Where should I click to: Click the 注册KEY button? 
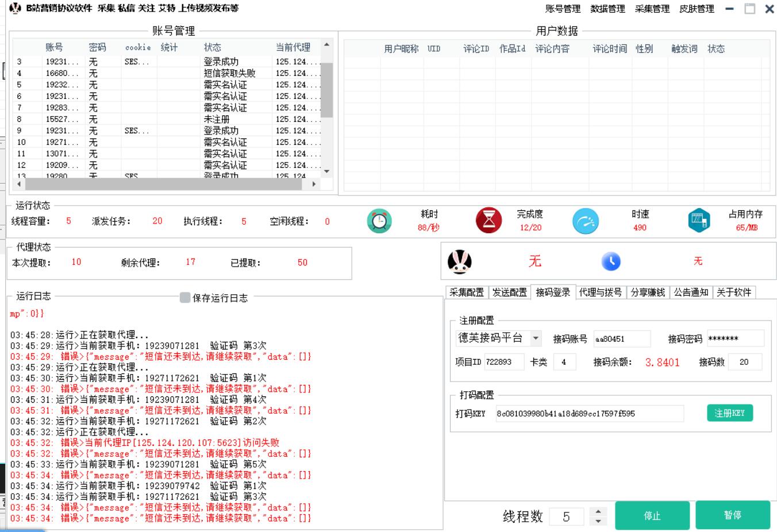click(x=729, y=413)
